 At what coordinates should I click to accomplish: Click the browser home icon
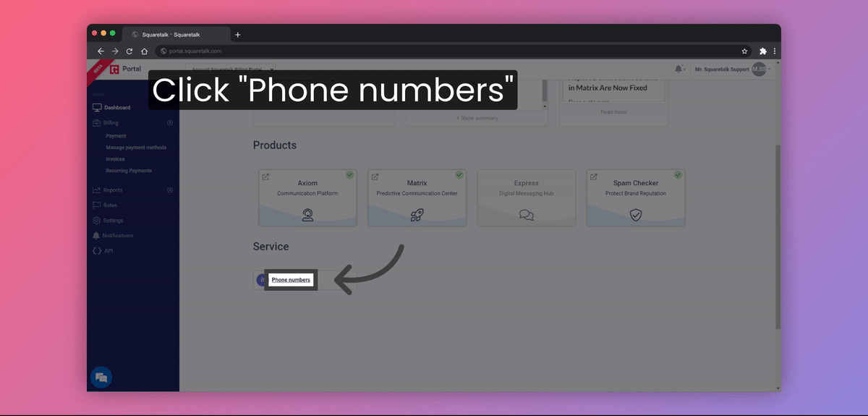145,51
